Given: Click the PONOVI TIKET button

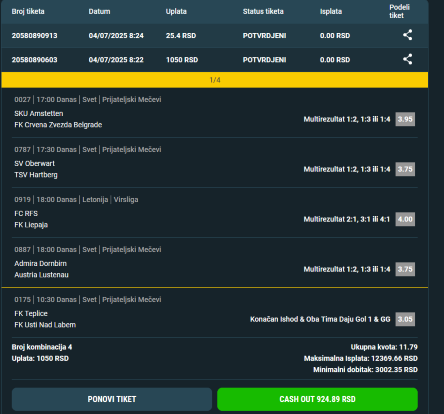Looking at the screenshot, I should click(112, 399).
